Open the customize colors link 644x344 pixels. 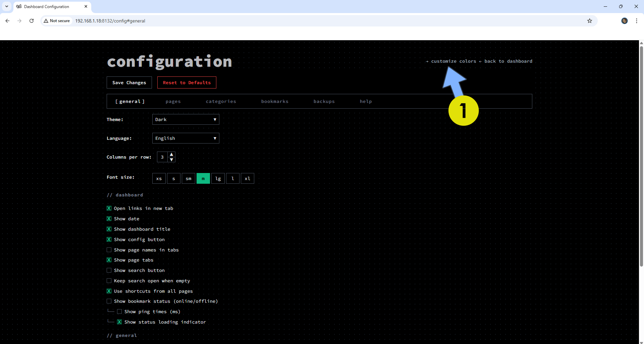[453, 61]
